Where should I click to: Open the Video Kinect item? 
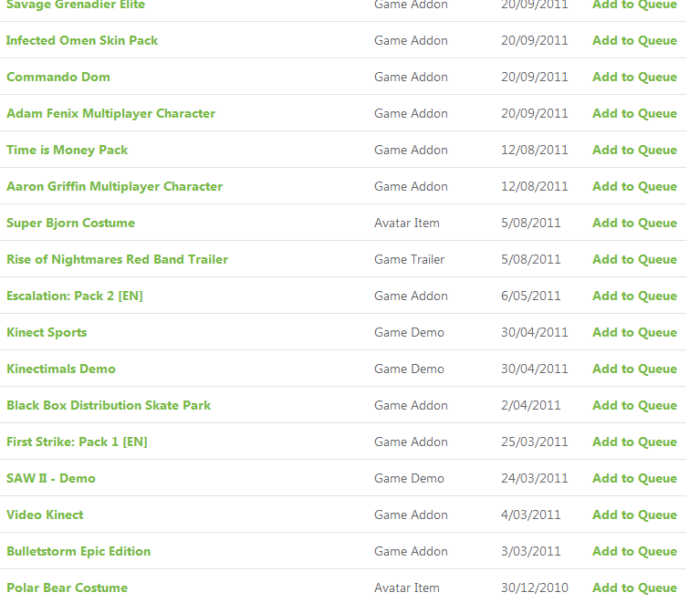(45, 515)
